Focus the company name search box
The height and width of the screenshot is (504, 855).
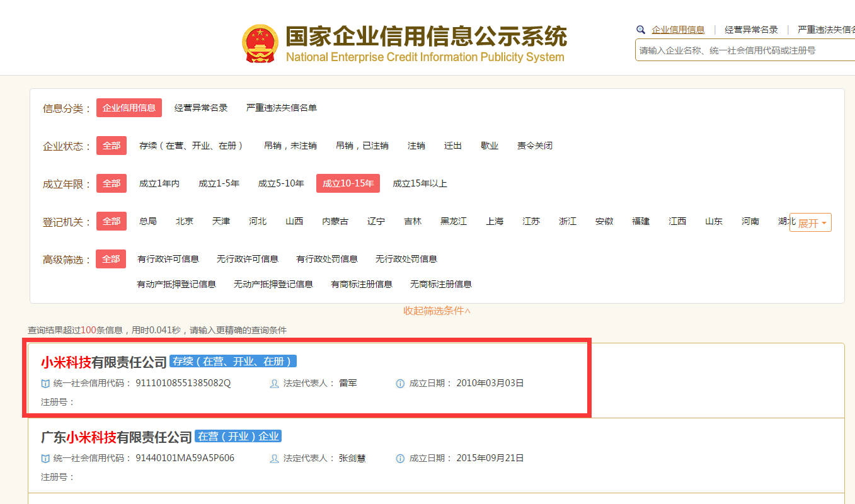pos(745,50)
